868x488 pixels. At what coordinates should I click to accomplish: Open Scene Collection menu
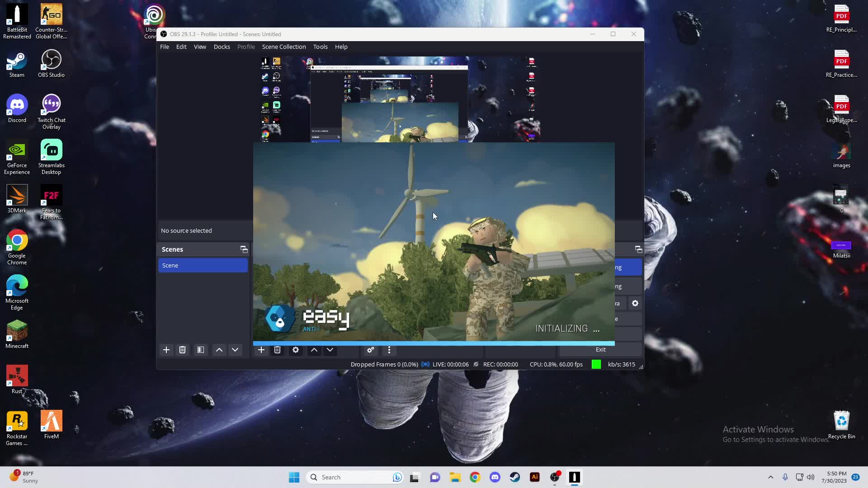(x=284, y=47)
